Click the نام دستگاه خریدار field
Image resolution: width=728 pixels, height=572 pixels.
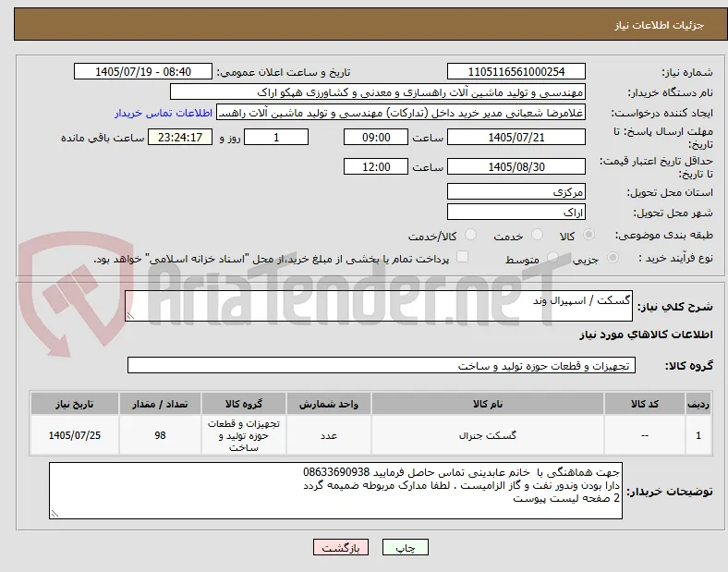point(378,91)
